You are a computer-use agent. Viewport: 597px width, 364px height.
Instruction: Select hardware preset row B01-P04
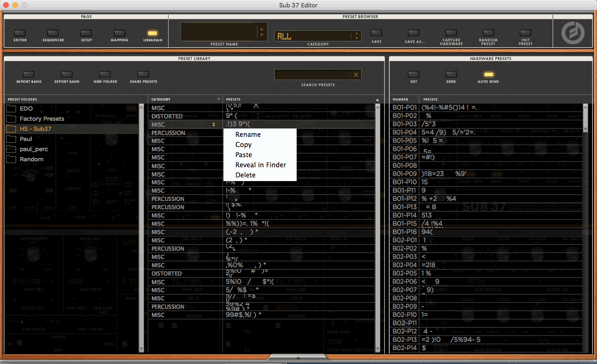[x=486, y=132]
